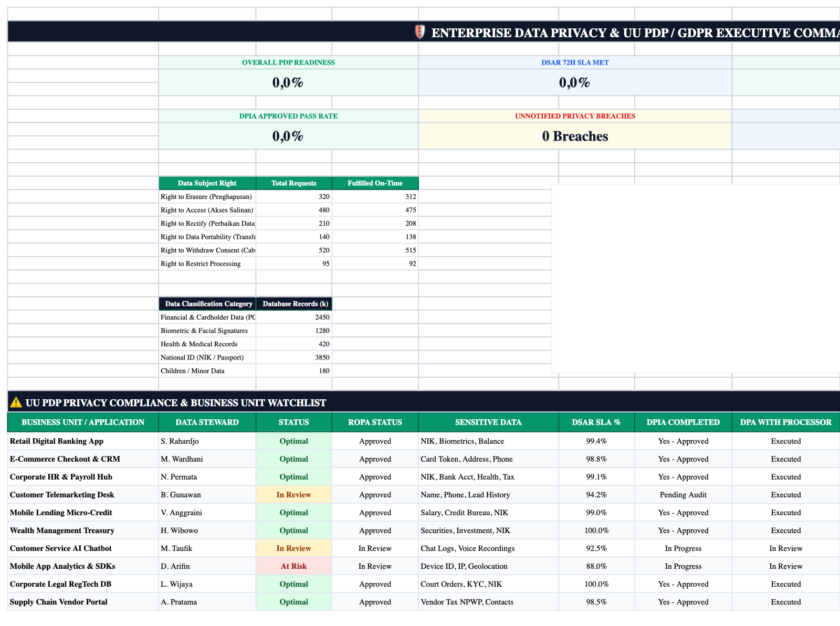This screenshot has height=626, width=840.
Task: Click the Pending Audit DPIA cell
Action: [x=683, y=495]
